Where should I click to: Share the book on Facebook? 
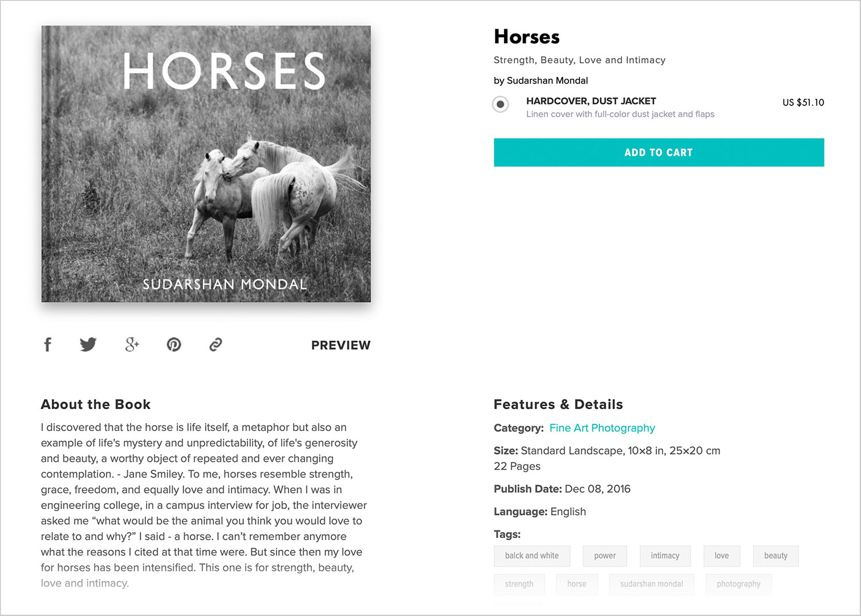tap(48, 345)
